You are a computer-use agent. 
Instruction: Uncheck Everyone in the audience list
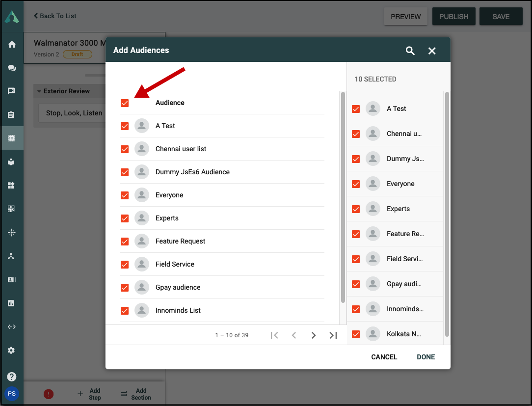(125, 195)
